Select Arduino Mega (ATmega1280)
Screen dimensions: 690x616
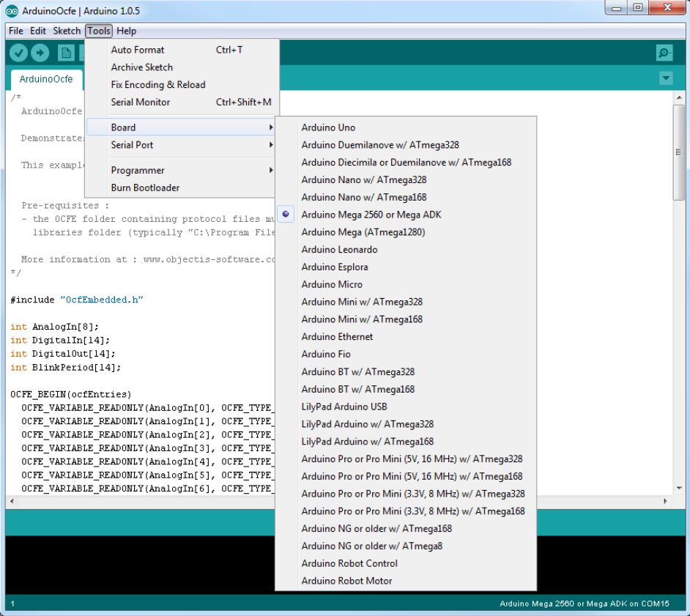pos(405,232)
